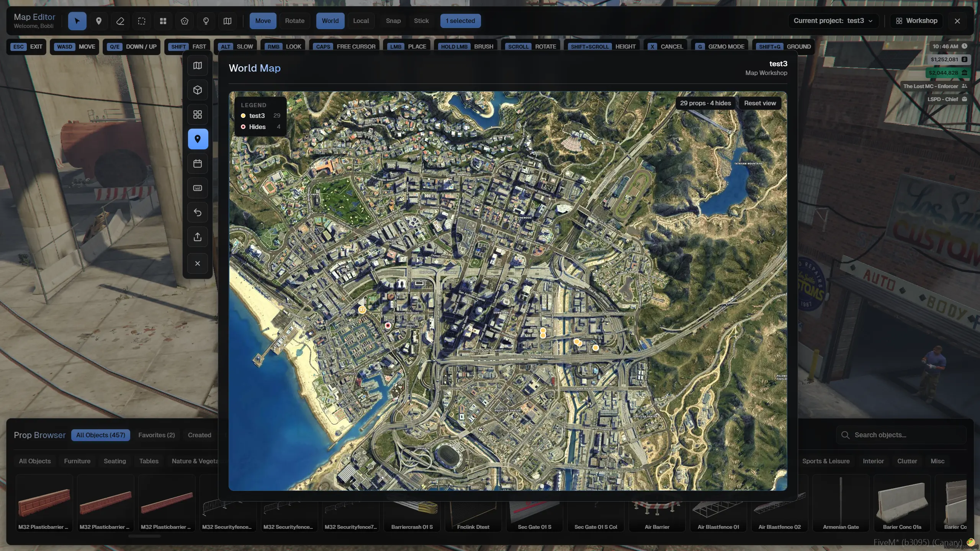Open the map icon in side panel
The height and width of the screenshot is (551, 980).
click(x=198, y=66)
